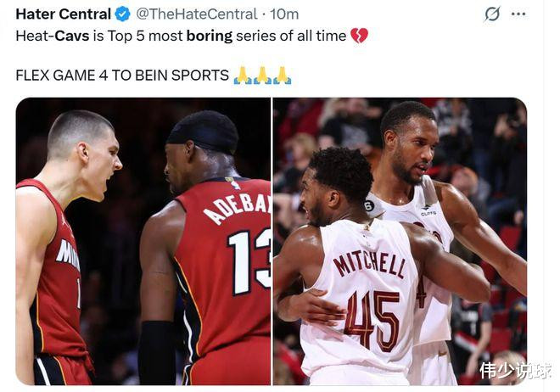
Task: Click the 'series of all time' text
Action: [x=291, y=36]
